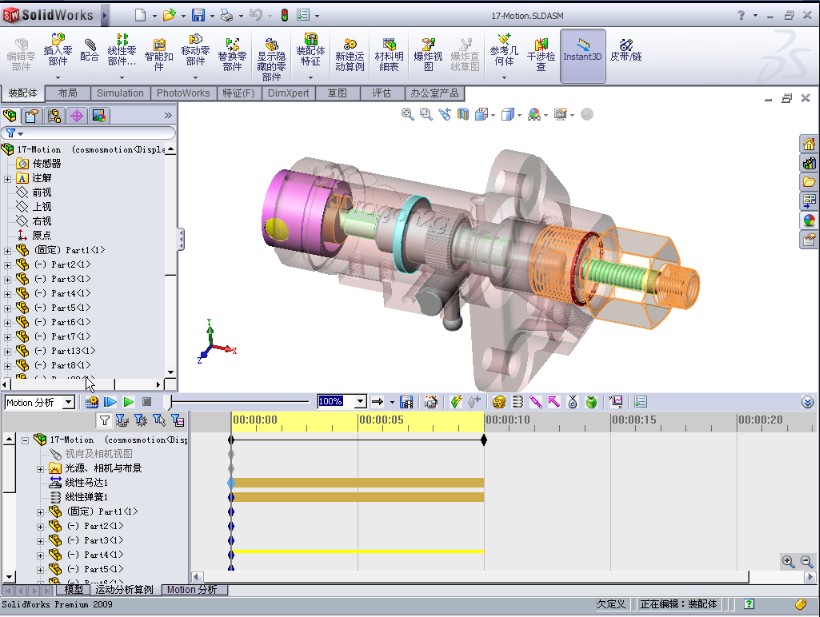The width and height of the screenshot is (820, 617).
Task: Click the Print icon in top toolbar
Action: pos(227,15)
